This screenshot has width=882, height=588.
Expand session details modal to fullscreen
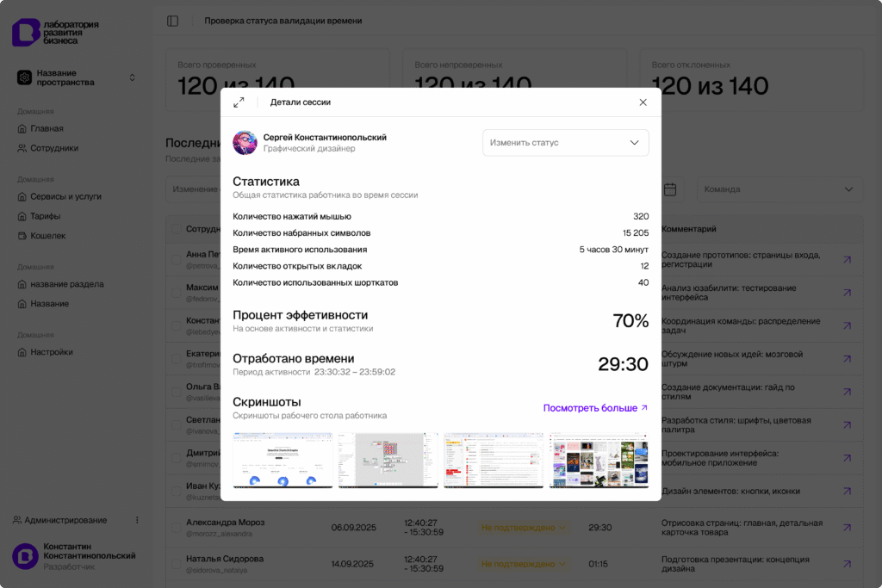point(239,102)
